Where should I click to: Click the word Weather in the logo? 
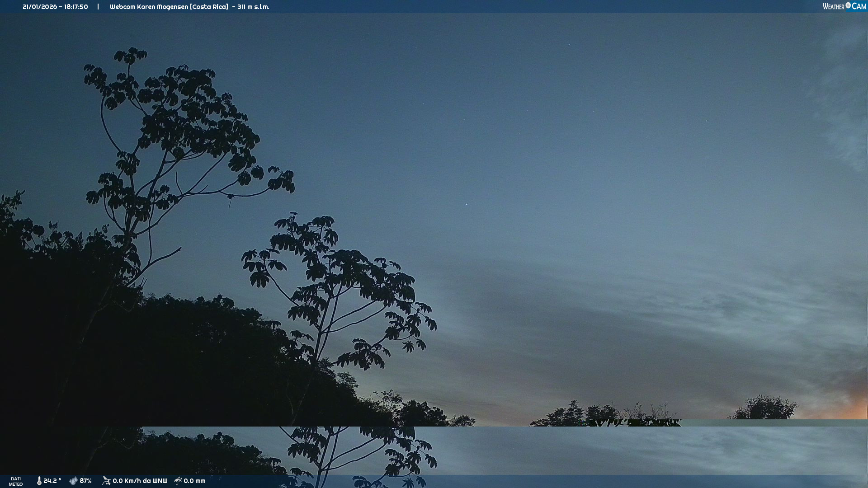tap(833, 6)
